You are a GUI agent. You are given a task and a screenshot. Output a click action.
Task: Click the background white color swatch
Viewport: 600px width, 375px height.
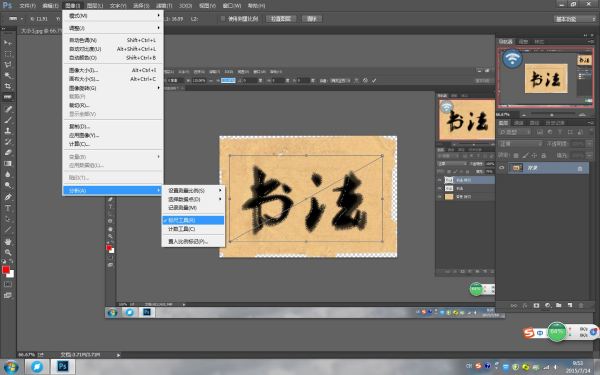coord(11,275)
